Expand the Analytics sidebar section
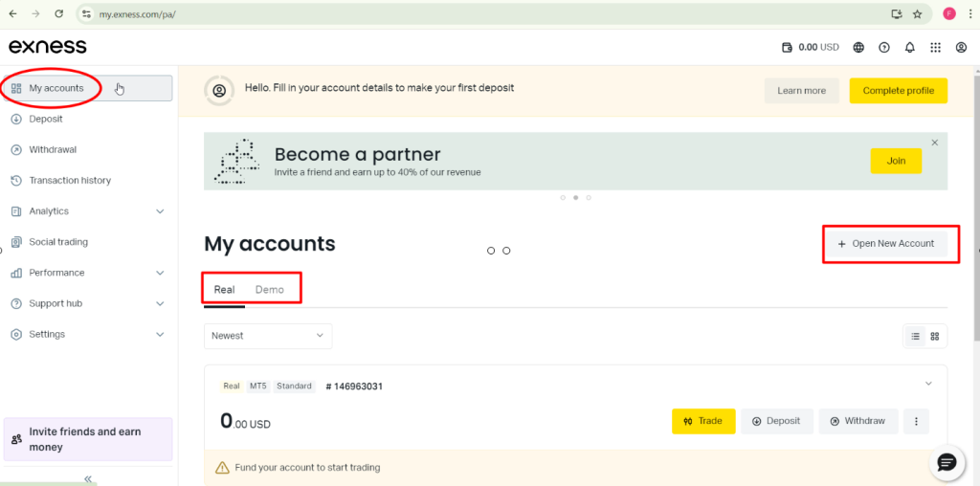This screenshot has height=486, width=980. [x=160, y=211]
